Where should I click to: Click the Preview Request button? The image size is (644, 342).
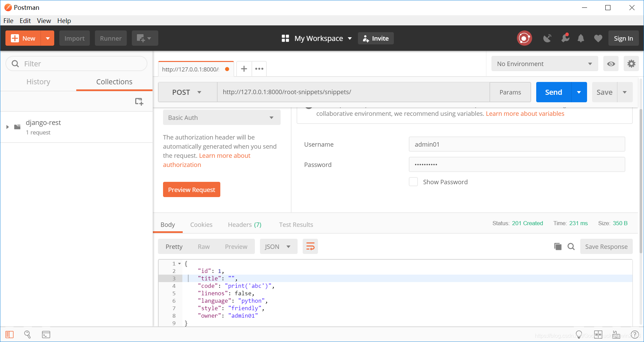(x=192, y=190)
